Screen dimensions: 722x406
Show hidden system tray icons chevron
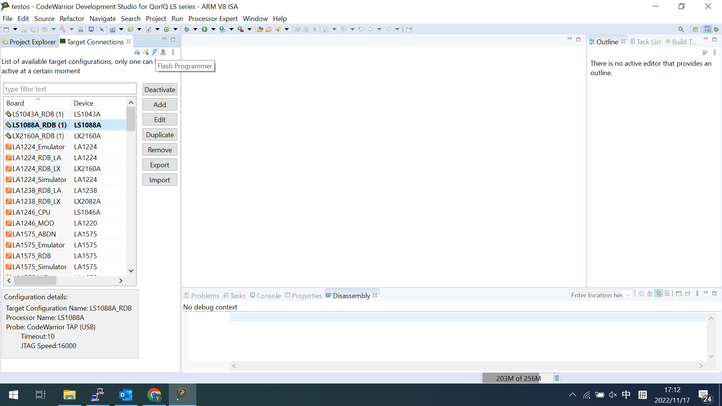572,395
